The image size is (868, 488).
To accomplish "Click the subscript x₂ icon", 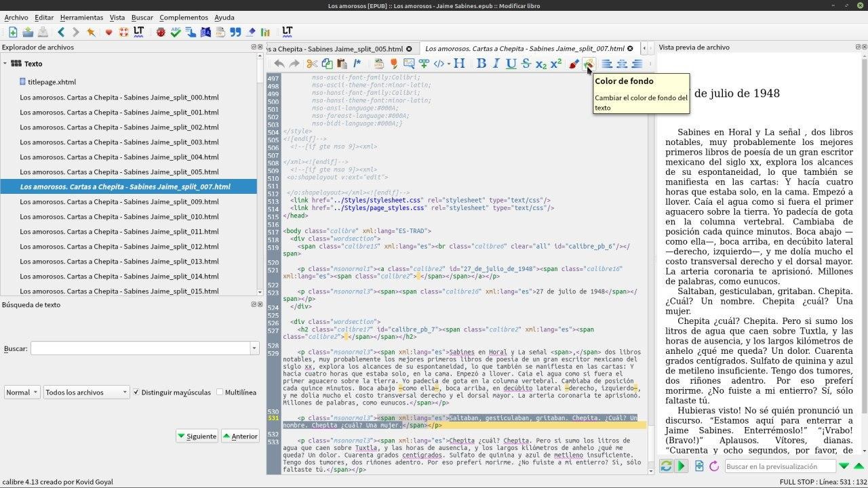I will [540, 64].
